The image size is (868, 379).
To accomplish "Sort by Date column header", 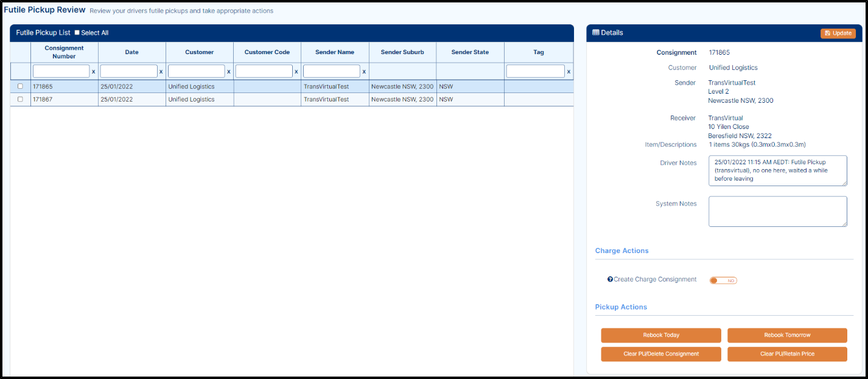I will tap(131, 52).
